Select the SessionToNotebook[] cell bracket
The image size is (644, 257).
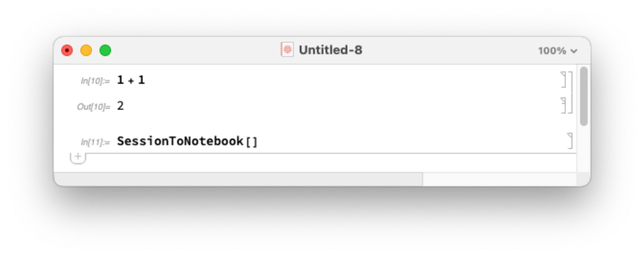[x=570, y=141]
